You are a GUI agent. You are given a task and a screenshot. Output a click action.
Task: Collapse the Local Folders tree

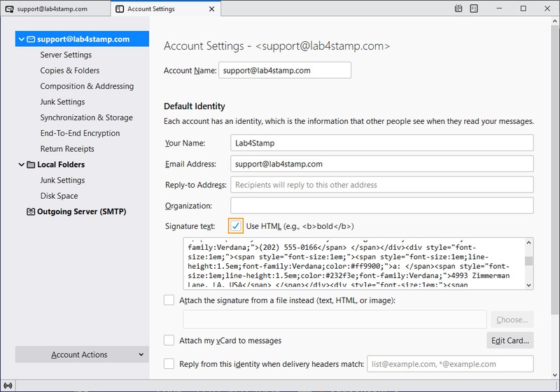click(x=22, y=164)
